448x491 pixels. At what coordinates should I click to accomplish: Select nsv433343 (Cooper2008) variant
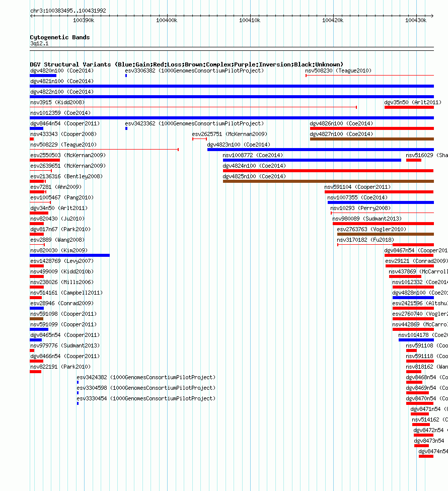point(63,134)
